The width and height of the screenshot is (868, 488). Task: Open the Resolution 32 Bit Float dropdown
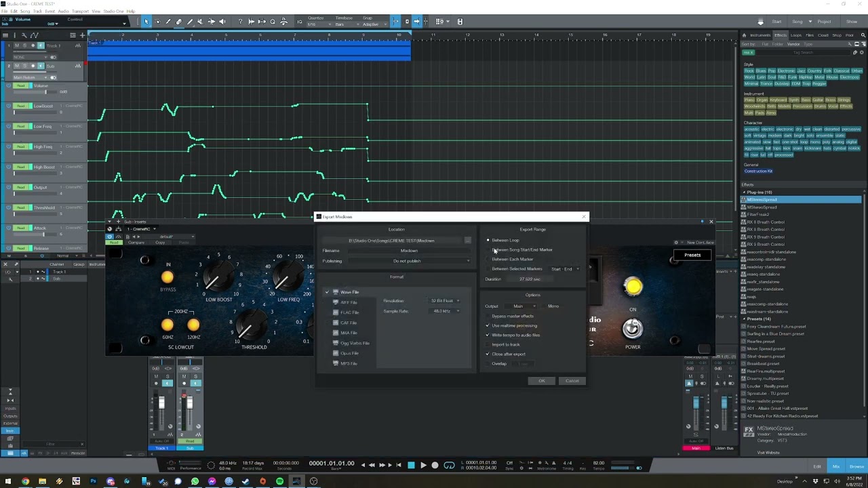446,301
